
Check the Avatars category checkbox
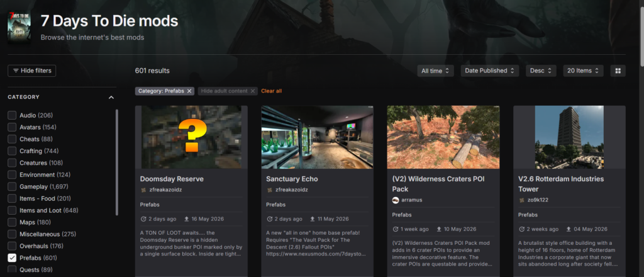(x=12, y=127)
